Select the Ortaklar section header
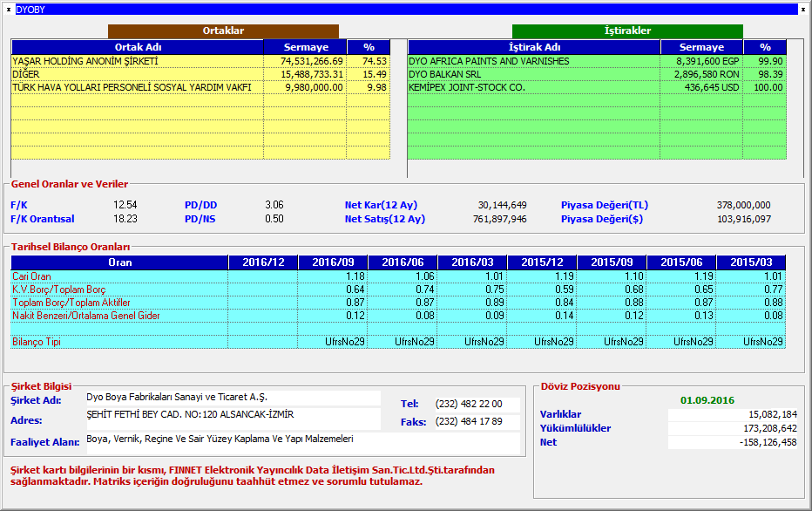This screenshot has height=511, width=812. (223, 31)
